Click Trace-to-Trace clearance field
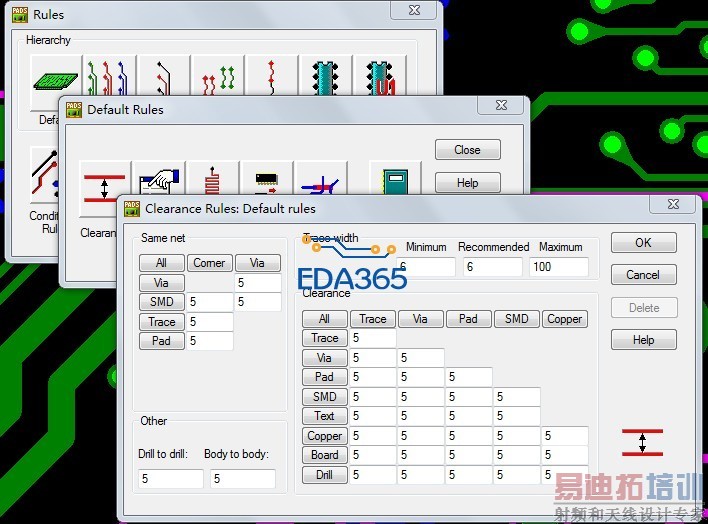Viewport: 708px width, 524px height. pyautogui.click(x=373, y=338)
